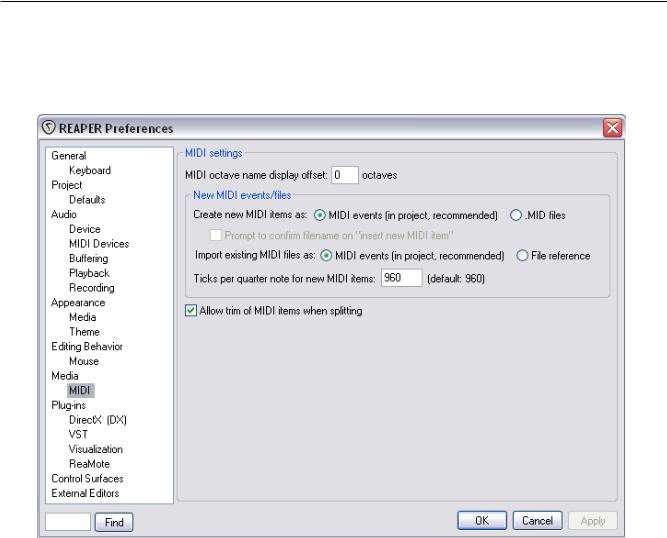Click the Ticks per quarter note field
The height and width of the screenshot is (538, 667).
(401, 278)
